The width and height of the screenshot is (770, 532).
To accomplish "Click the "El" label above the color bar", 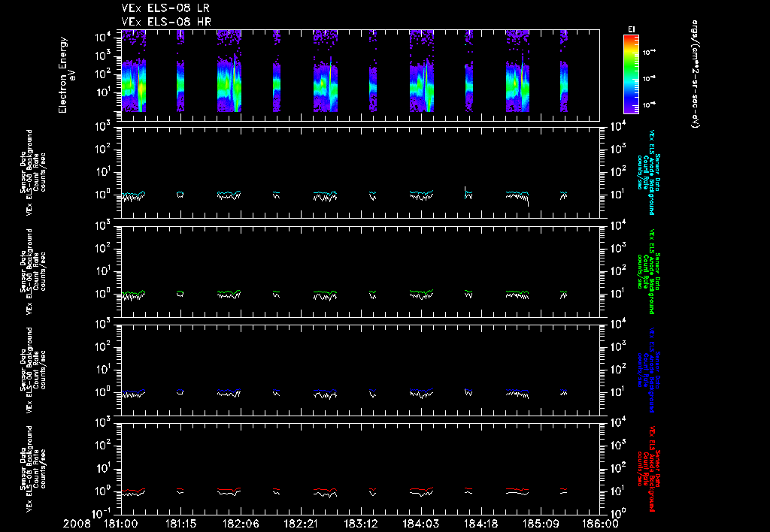I will 631,30.
